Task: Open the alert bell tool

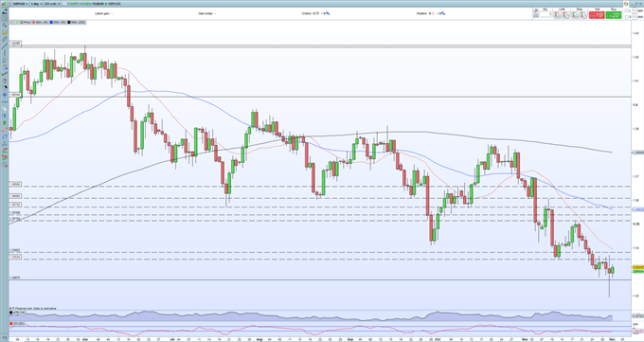Action: click(4, 32)
